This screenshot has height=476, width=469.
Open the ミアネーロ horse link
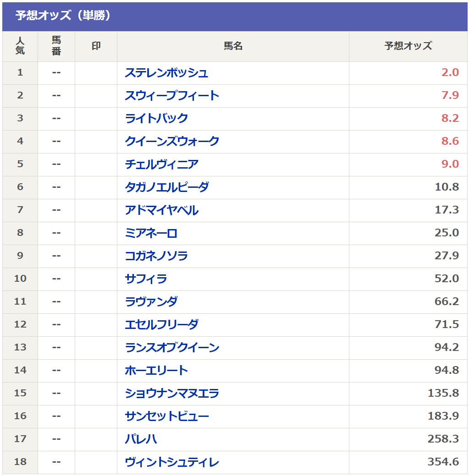(x=151, y=233)
